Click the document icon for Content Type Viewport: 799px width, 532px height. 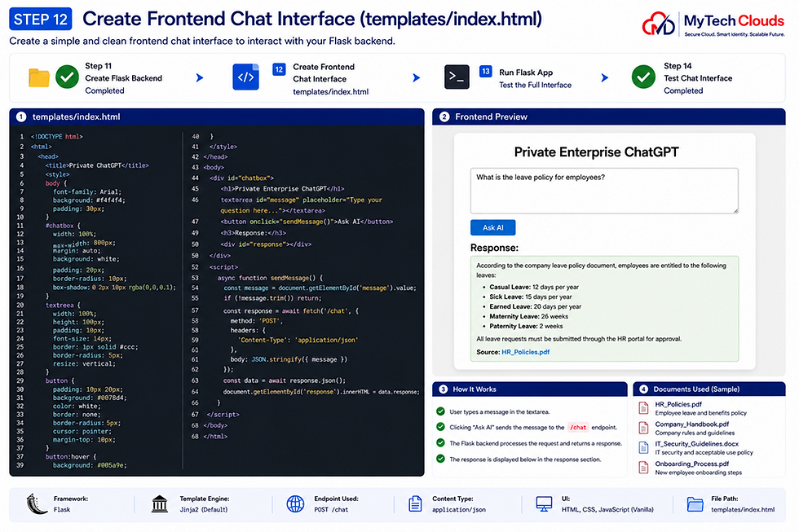point(415,504)
